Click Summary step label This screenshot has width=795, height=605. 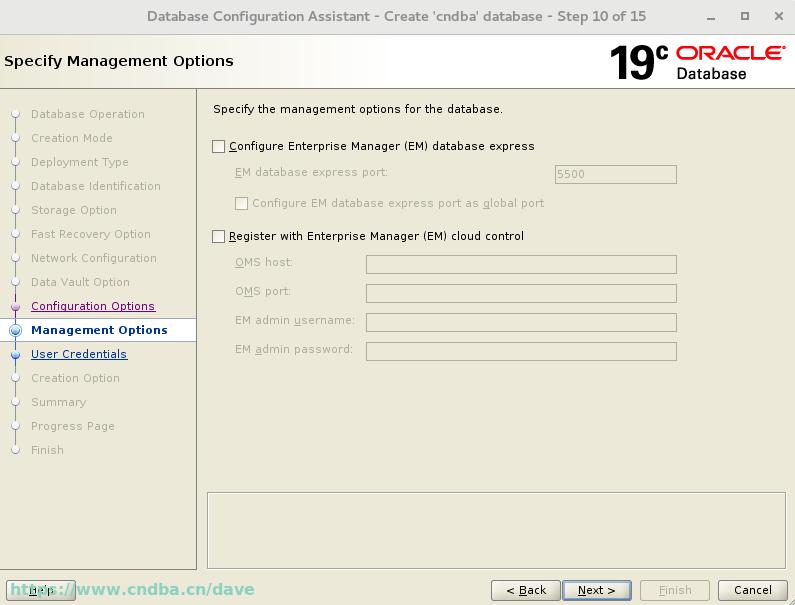click(58, 402)
